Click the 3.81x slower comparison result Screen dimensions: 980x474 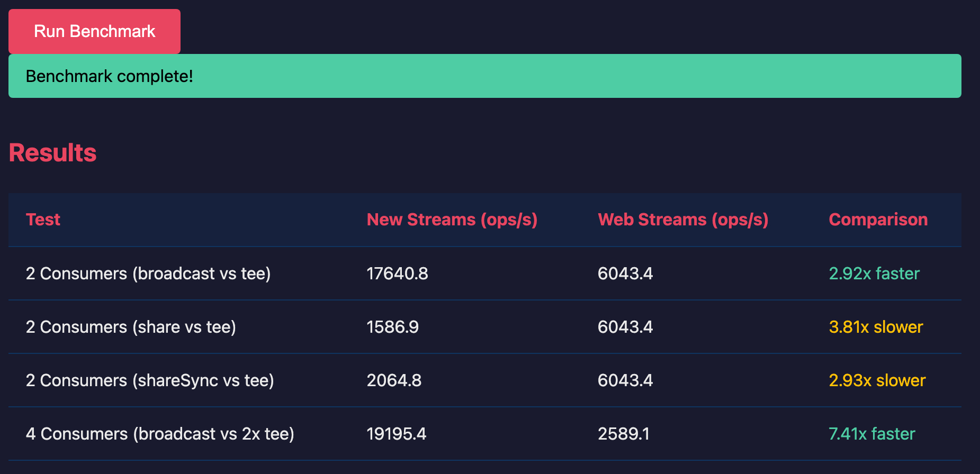pos(876,327)
